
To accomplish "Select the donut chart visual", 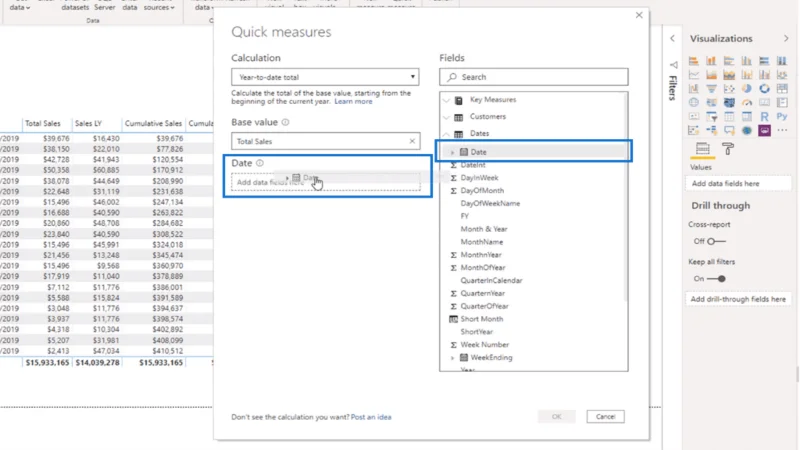I will click(764, 89).
